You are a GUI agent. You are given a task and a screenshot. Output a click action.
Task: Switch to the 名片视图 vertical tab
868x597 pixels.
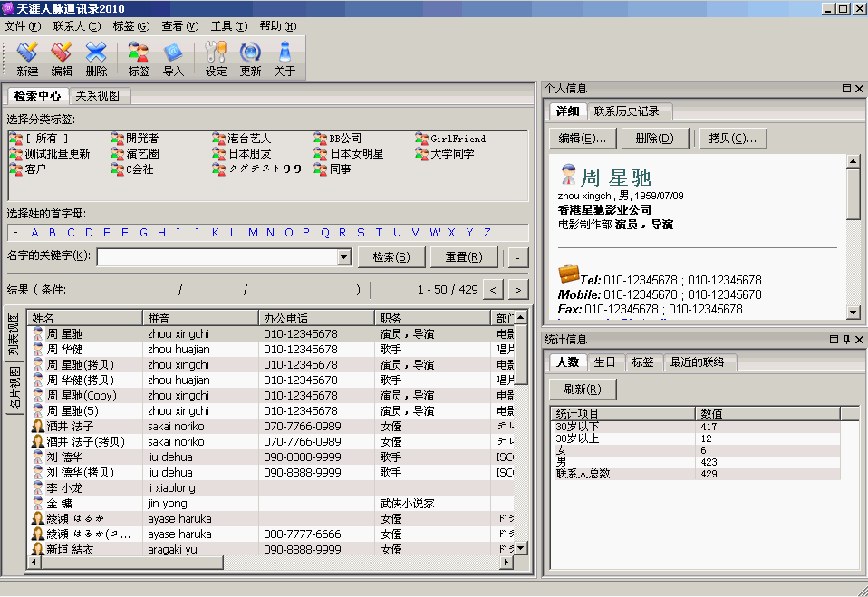[14, 388]
